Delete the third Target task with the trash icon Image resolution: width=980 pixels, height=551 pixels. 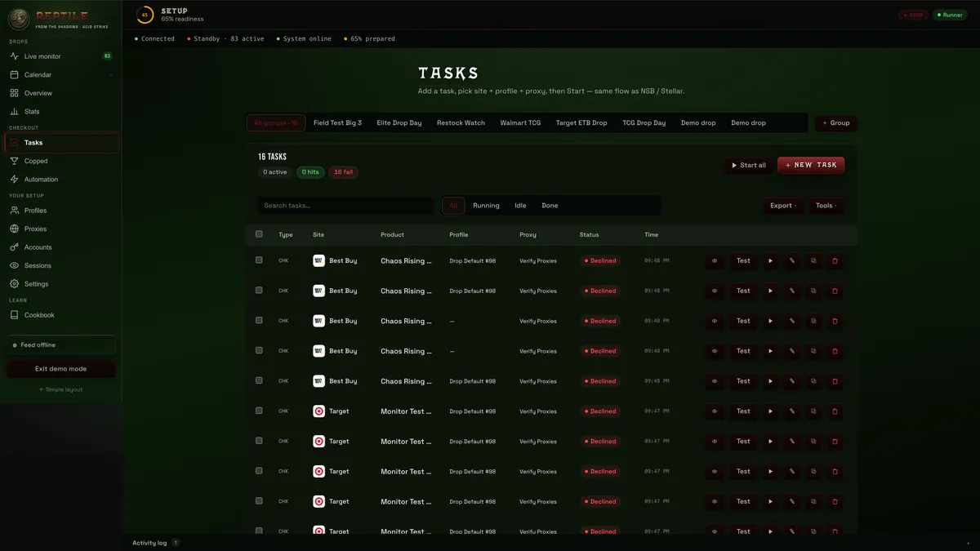coord(835,471)
